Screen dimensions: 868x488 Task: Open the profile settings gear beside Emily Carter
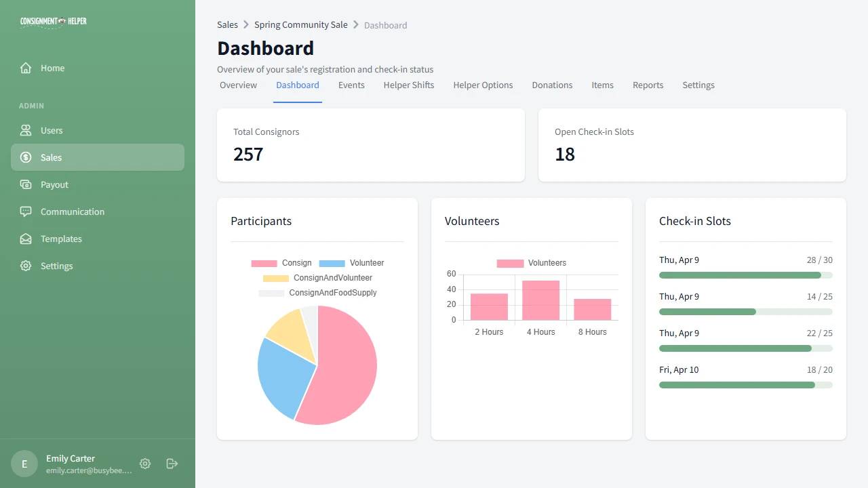[x=144, y=464]
